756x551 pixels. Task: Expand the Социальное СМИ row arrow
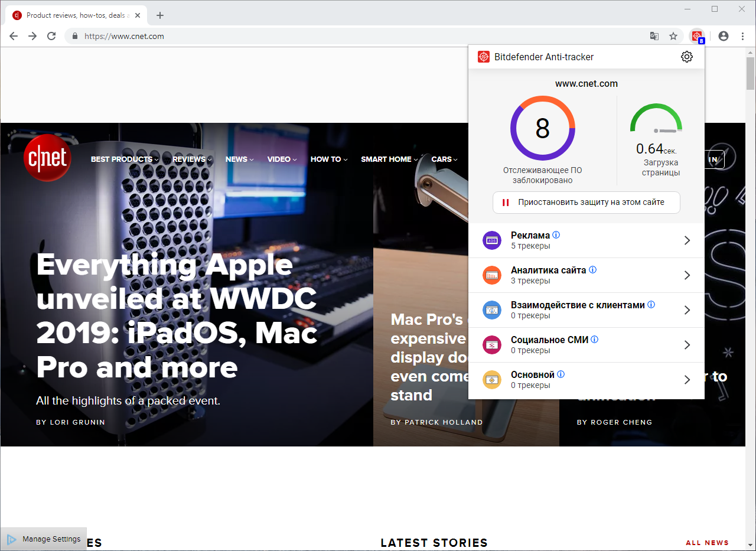coord(687,345)
